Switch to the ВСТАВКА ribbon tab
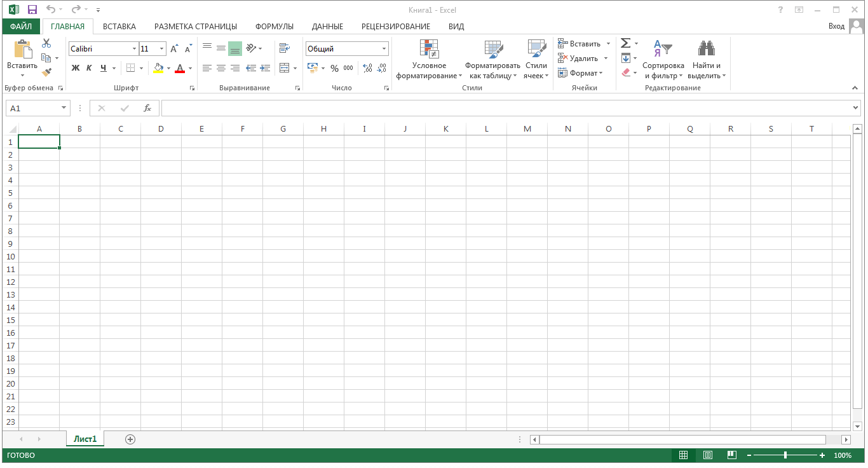Viewport: 868px width, 468px height. (x=119, y=27)
